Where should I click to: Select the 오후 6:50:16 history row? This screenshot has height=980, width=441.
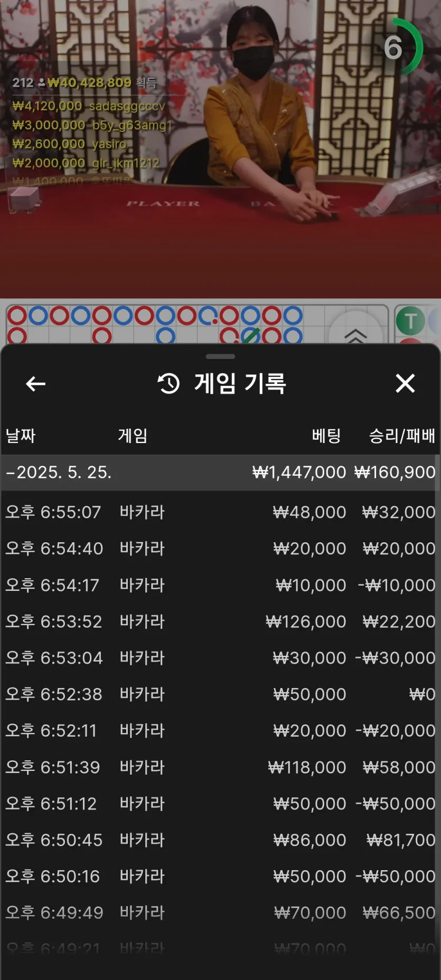click(220, 877)
